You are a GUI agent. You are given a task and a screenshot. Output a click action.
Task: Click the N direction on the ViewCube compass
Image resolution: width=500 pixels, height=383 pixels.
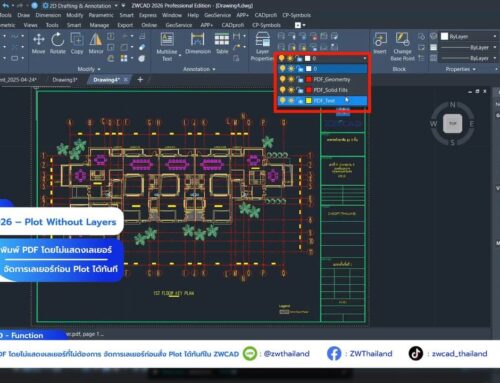click(x=453, y=105)
